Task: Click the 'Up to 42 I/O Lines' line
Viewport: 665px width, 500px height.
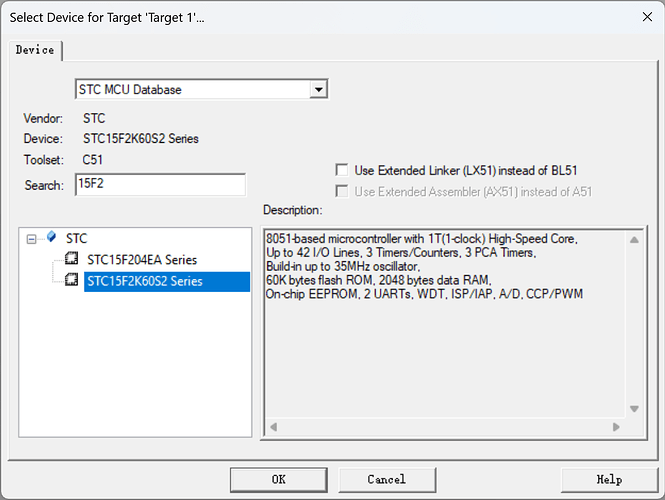Action: coord(401,252)
